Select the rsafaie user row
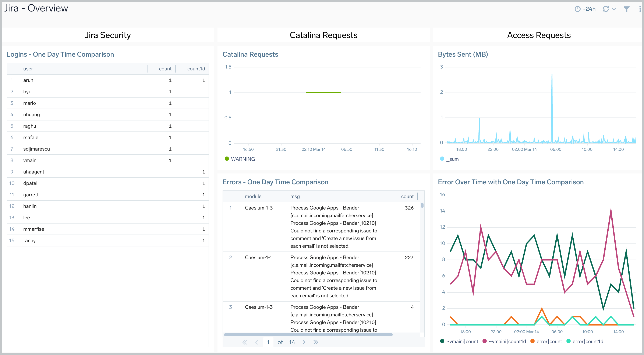This screenshot has height=355, width=644. coord(108,138)
